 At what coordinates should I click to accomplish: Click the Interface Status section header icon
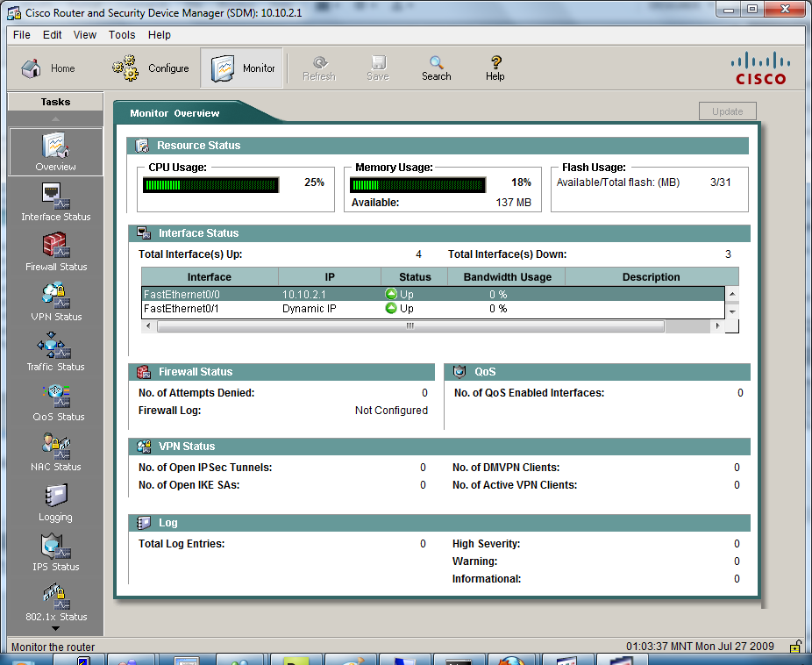144,233
